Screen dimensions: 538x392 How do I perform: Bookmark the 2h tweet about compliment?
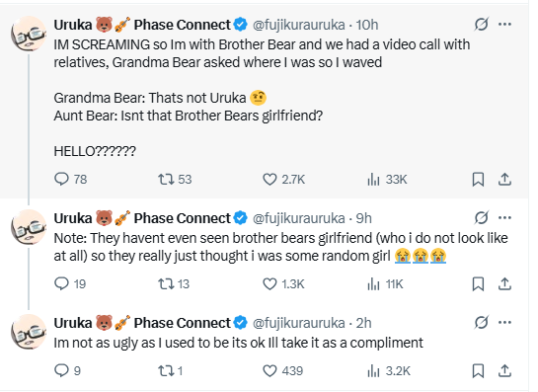coord(478,370)
